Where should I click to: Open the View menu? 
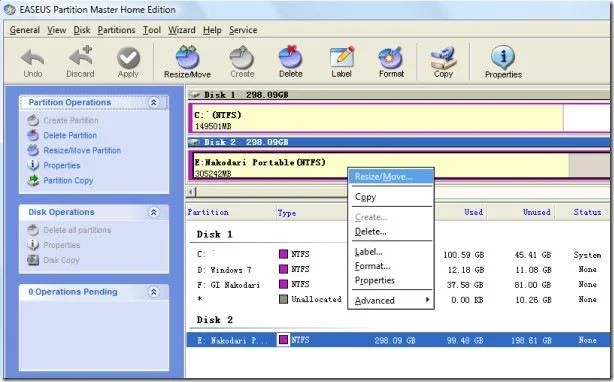(x=57, y=30)
